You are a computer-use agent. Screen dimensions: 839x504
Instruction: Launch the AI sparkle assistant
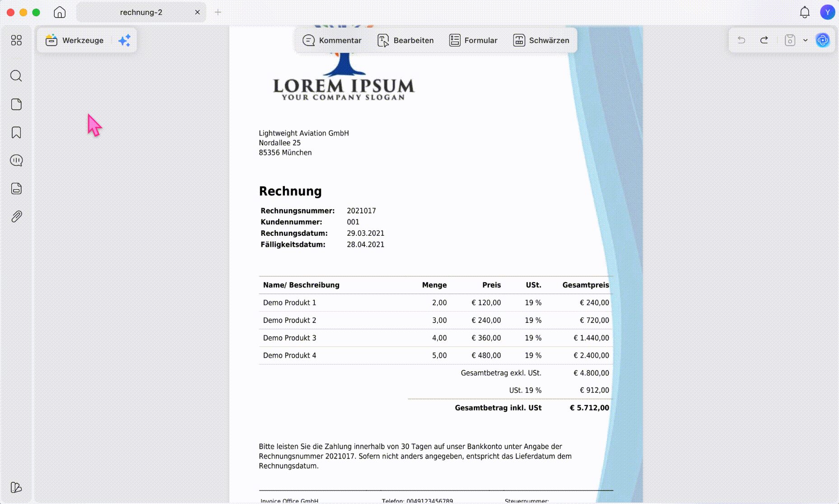point(124,40)
